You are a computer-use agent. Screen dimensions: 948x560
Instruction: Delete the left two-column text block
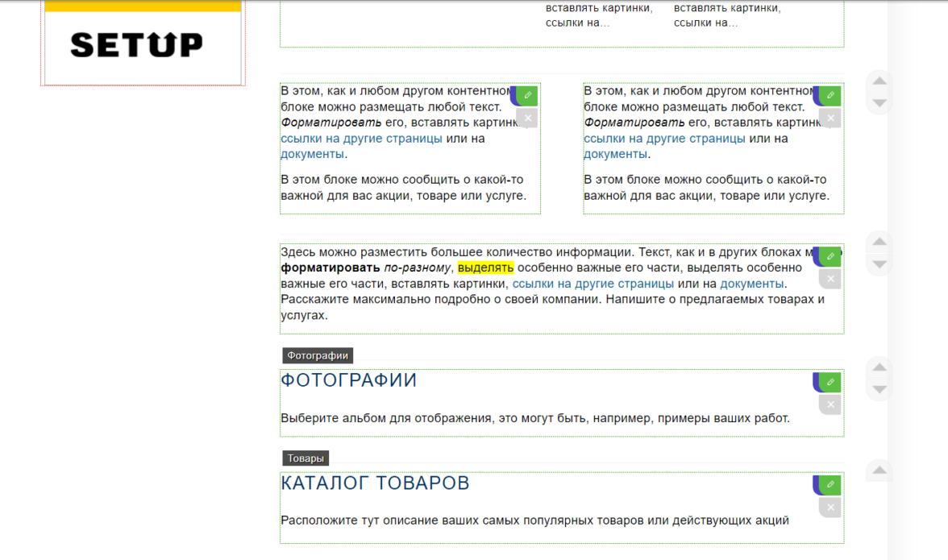pos(527,118)
